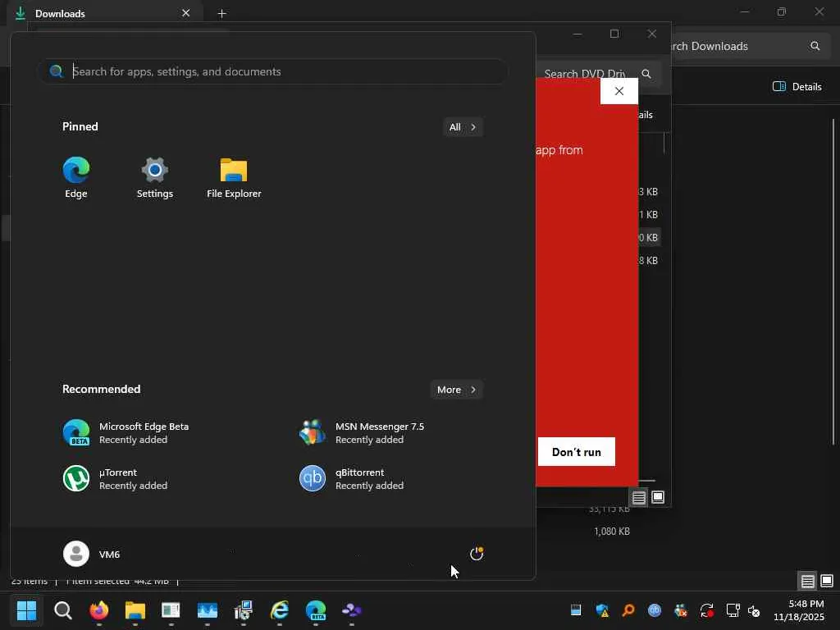Open Windows Security tray icon with warning

coord(602,610)
